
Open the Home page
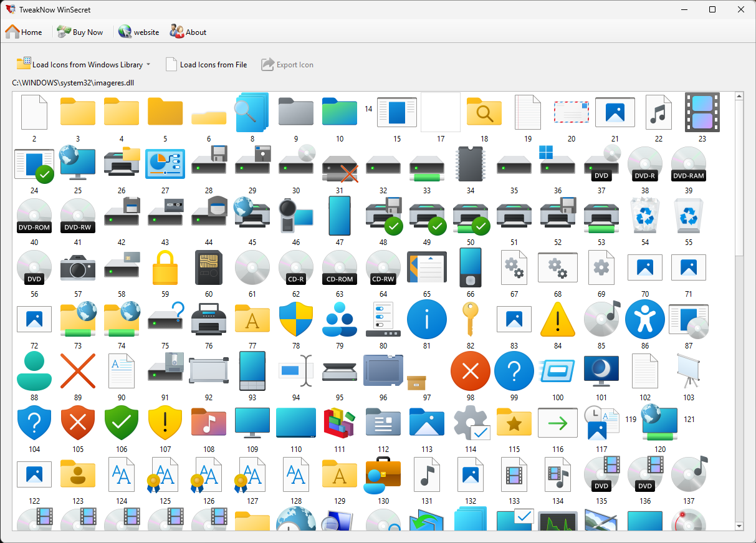coord(24,32)
